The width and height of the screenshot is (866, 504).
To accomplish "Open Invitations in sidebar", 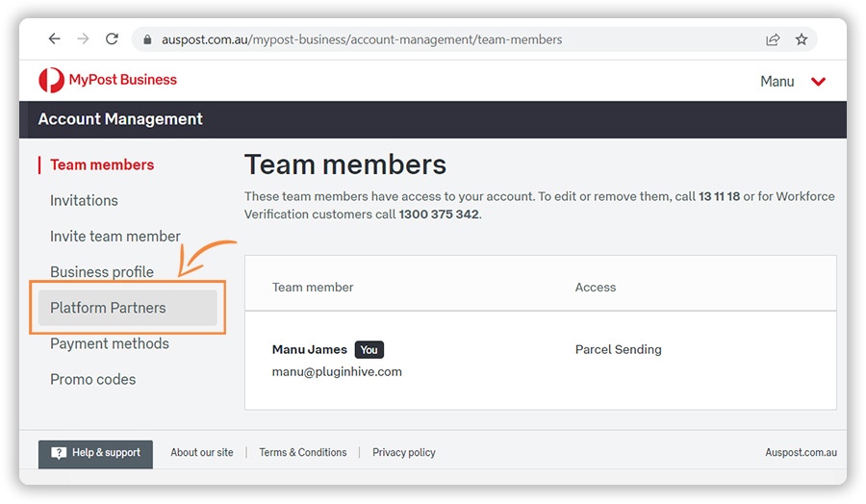I will [x=84, y=200].
